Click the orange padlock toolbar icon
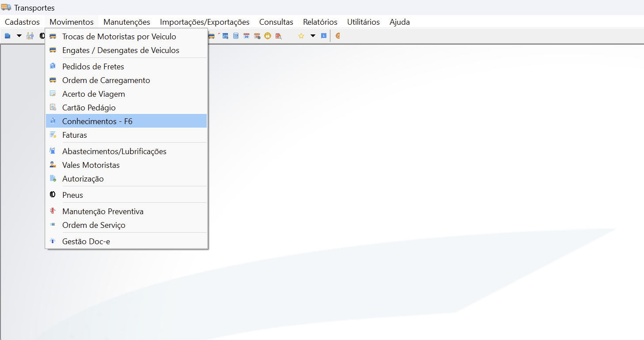 coord(268,36)
